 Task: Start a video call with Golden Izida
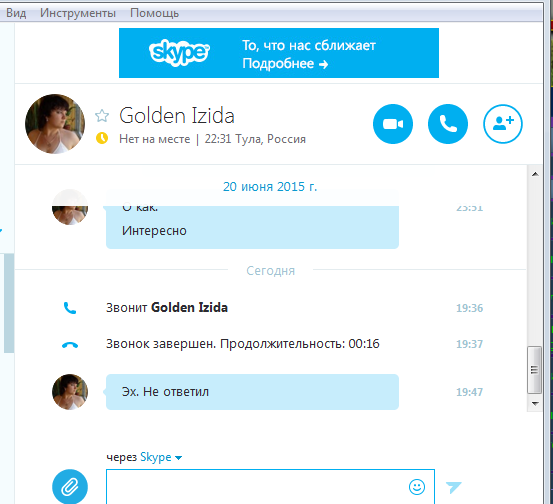point(393,124)
